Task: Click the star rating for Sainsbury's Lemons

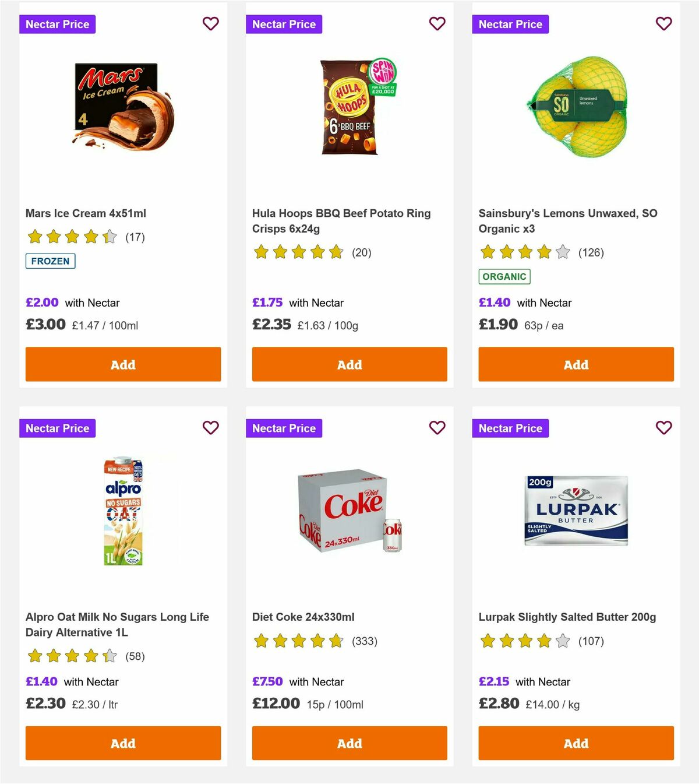Action: point(523,253)
